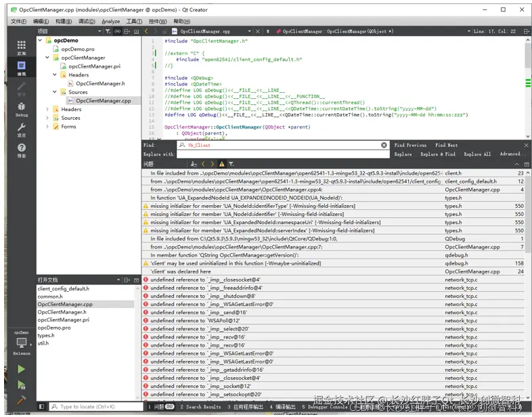The image size is (532, 417).
Task: Open the 文件(F) menu
Action: (x=18, y=22)
